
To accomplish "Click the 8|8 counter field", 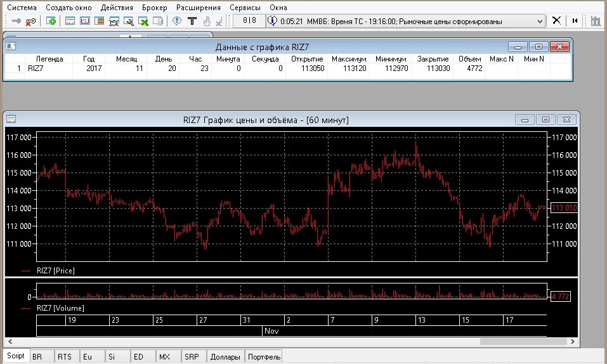I will tap(249, 21).
